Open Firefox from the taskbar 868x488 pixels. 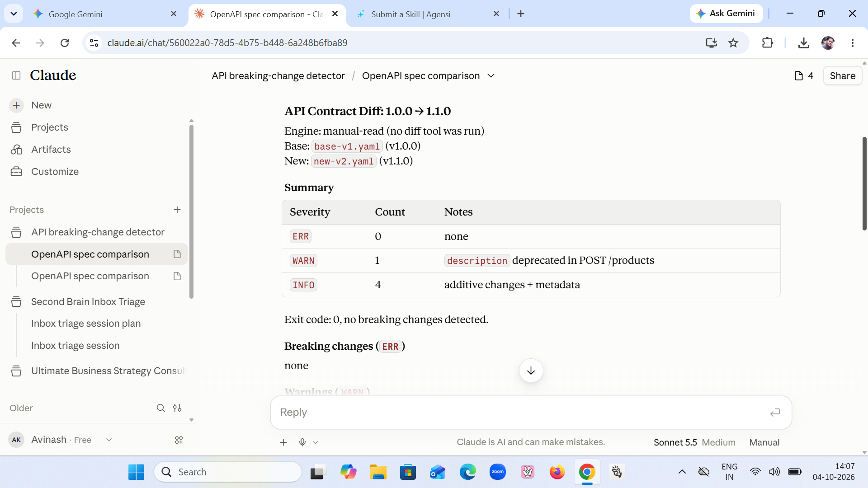coord(557,472)
